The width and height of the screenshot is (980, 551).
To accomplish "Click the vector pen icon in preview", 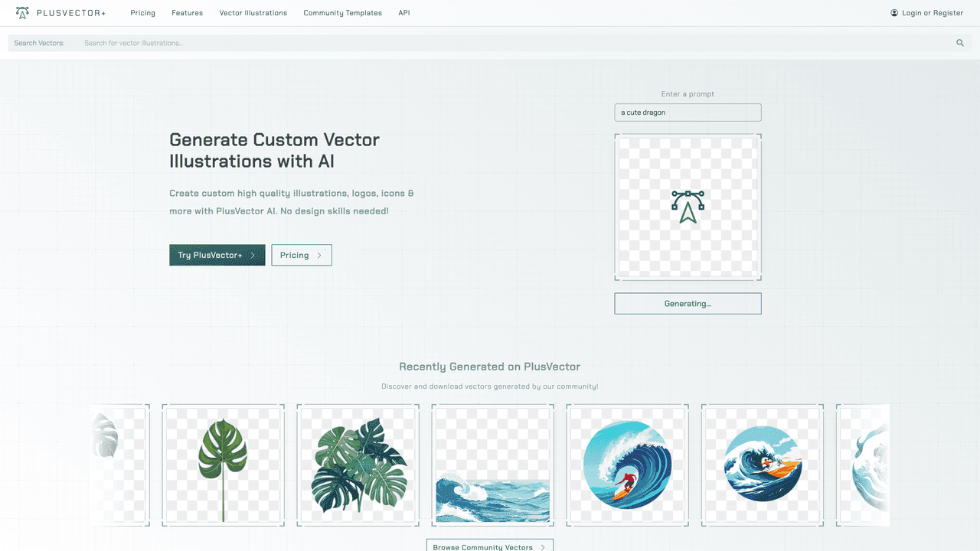I will [x=688, y=207].
